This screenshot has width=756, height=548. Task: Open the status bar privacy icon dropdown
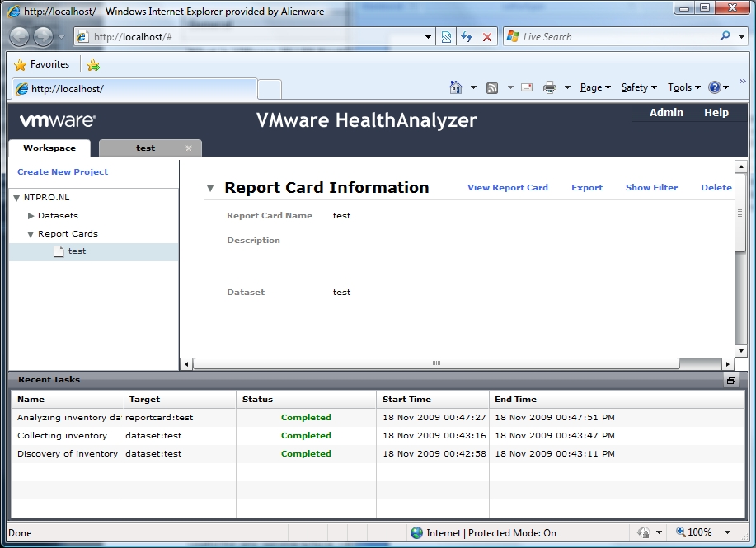tap(659, 532)
